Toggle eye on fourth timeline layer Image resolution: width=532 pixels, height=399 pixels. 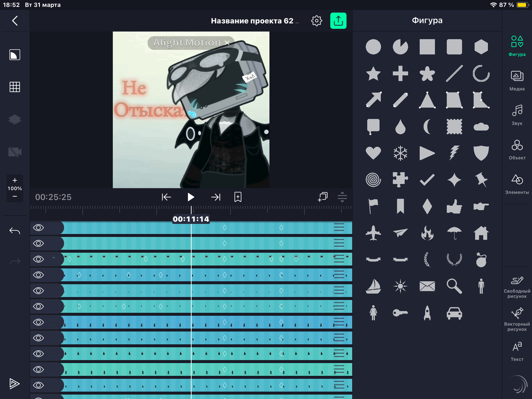[x=39, y=275]
